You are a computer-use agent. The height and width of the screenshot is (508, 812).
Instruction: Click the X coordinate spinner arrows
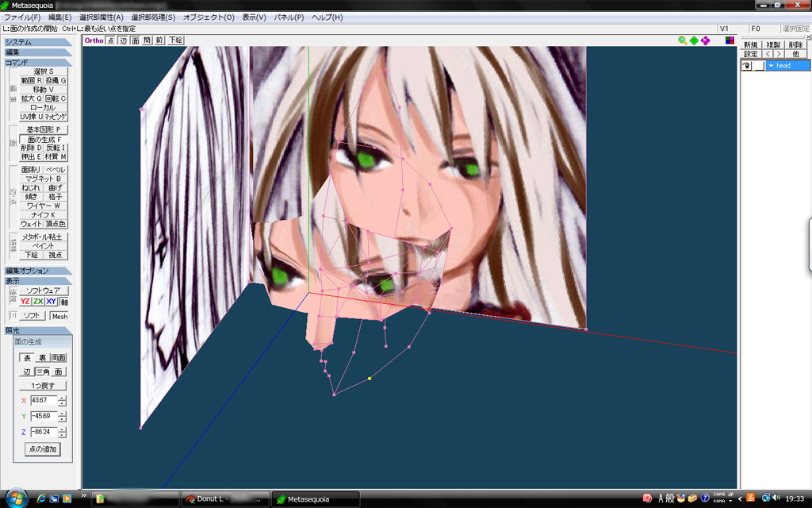click(x=62, y=401)
